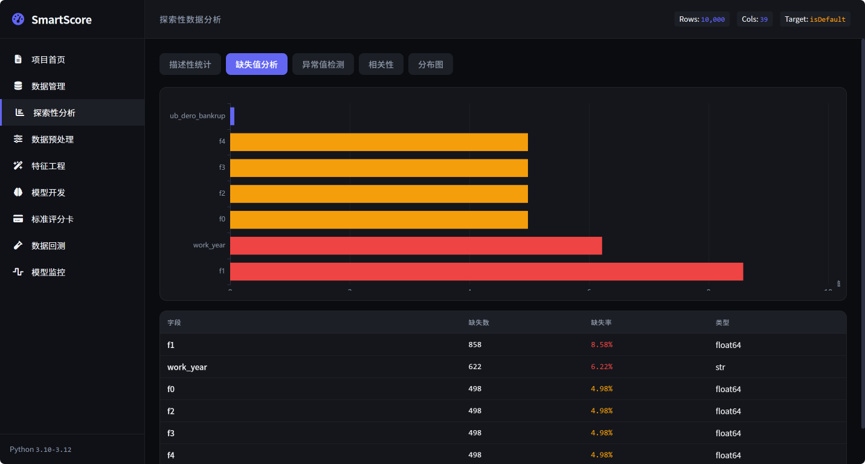Open 项目首页 in the sidebar
Image resolution: width=865 pixels, height=464 pixels.
pos(72,60)
